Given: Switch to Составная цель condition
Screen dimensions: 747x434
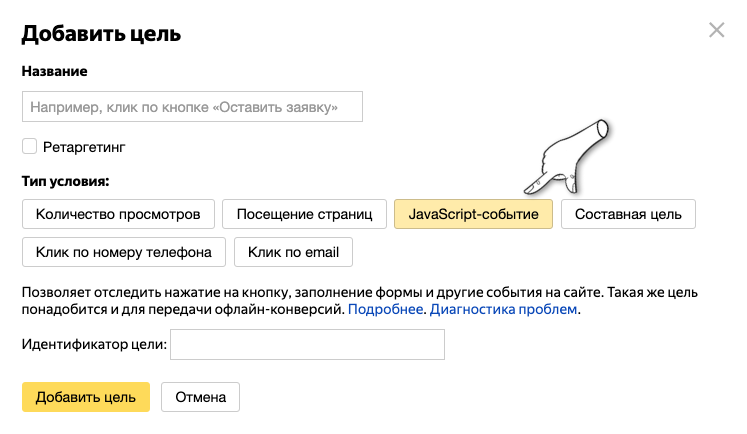Looking at the screenshot, I should [628, 214].
